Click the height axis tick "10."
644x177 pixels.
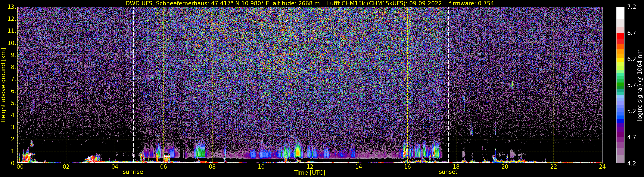(x=12, y=43)
